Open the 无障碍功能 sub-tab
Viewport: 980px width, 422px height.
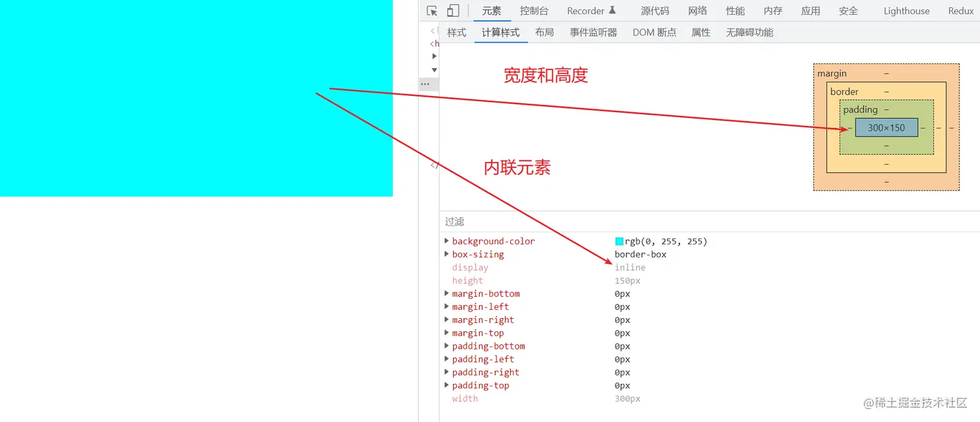pos(749,32)
